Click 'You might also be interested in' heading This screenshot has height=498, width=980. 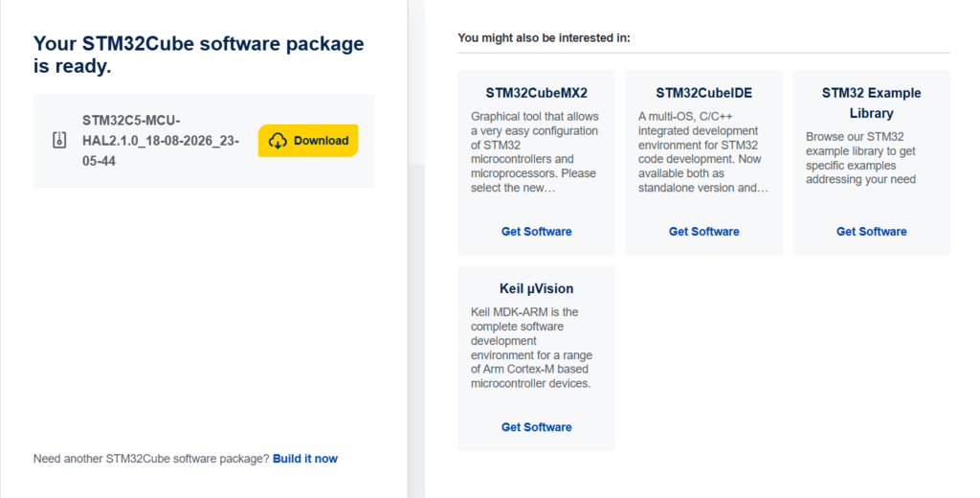544,38
